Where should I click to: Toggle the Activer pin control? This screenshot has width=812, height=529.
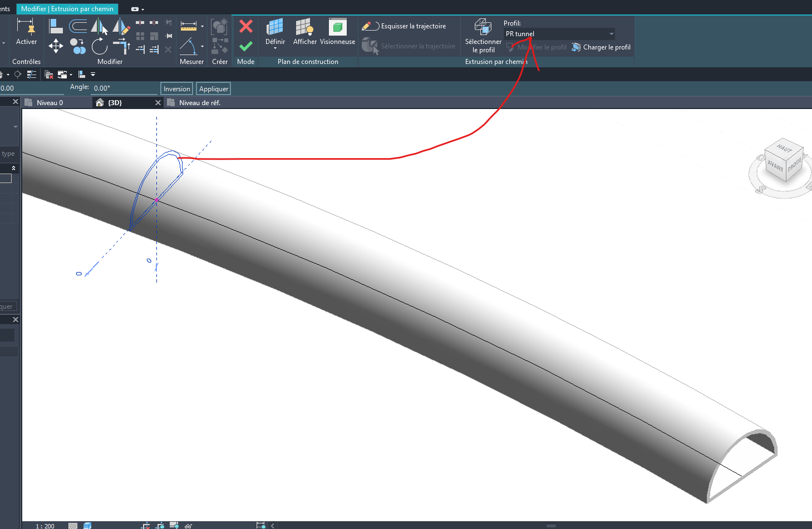[26, 27]
